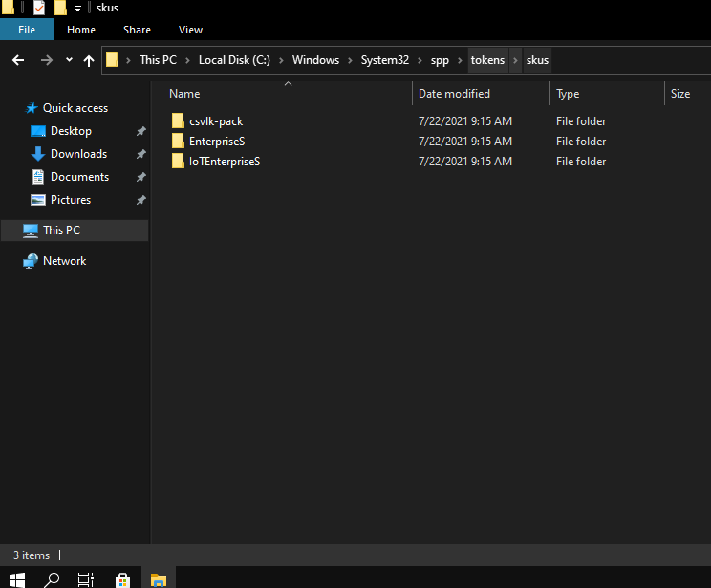Open Documents in navigation pane
Image resolution: width=711 pixels, height=588 pixels.
(x=79, y=177)
